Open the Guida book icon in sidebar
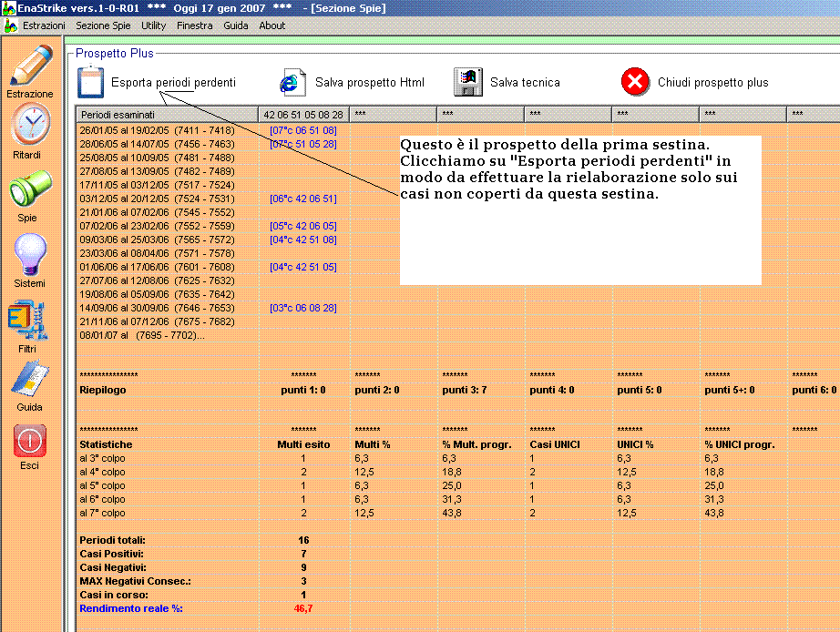This screenshot has height=632, width=840. (30, 379)
